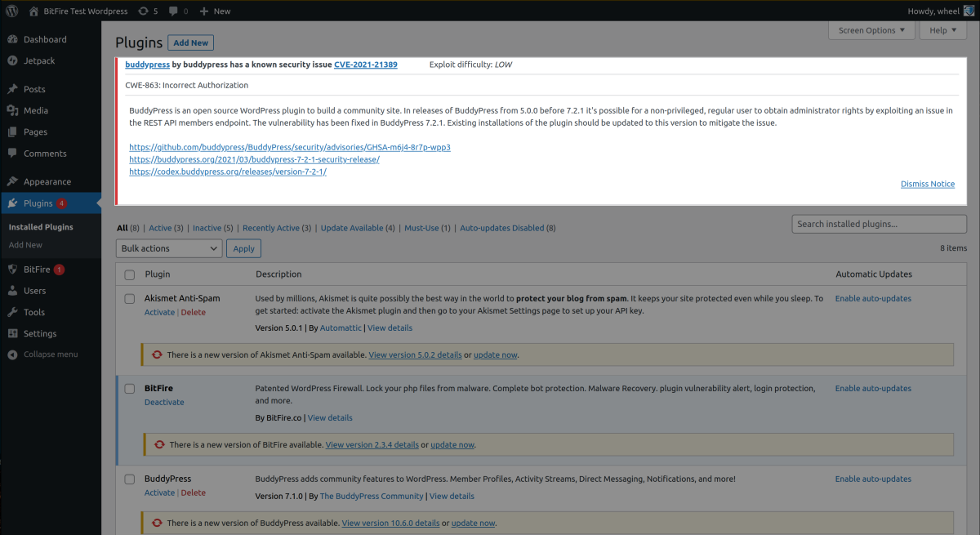Image resolution: width=980 pixels, height=535 pixels.
Task: Click the Search installed plugins field
Action: [880, 224]
